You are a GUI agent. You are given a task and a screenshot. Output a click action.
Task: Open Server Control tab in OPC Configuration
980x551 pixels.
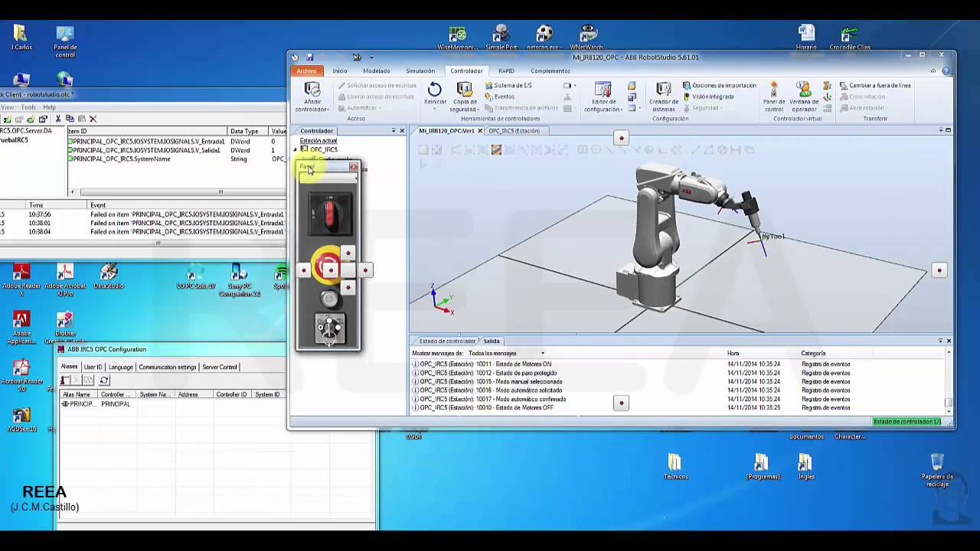[219, 367]
